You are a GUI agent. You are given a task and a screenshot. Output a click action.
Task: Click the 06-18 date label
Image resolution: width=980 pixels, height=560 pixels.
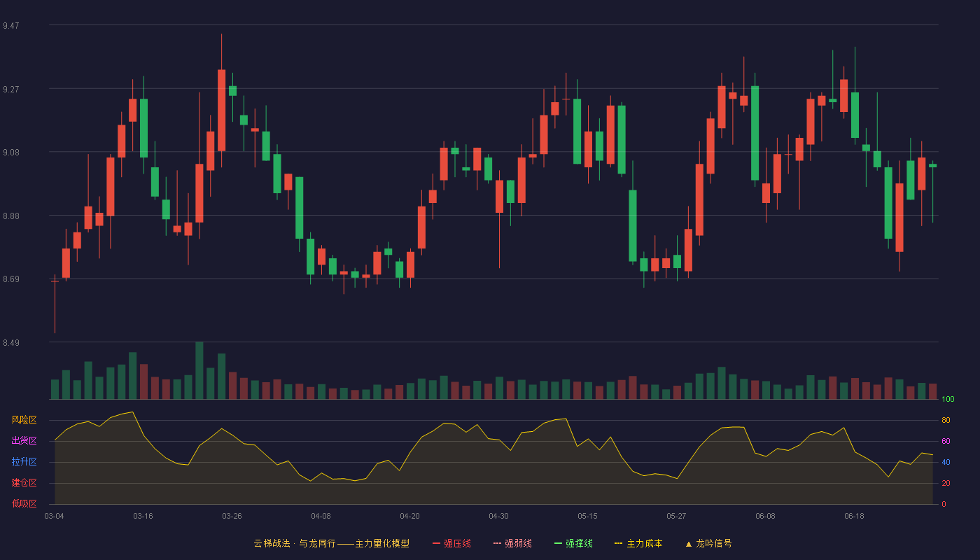[854, 516]
